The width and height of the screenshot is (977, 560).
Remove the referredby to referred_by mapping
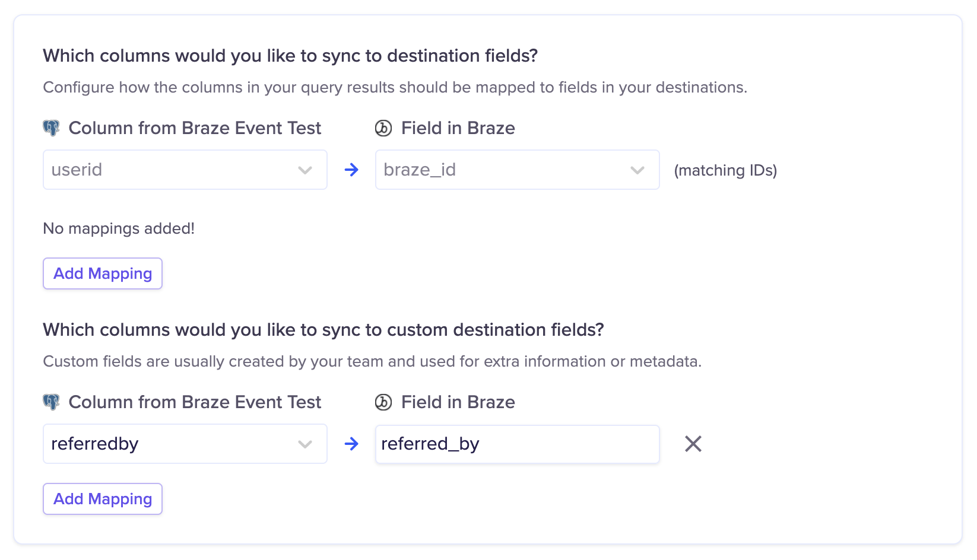pos(693,444)
